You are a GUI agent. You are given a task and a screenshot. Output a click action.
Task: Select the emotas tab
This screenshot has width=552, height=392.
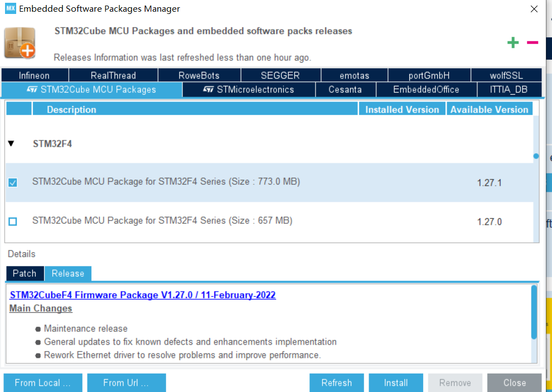(x=355, y=75)
